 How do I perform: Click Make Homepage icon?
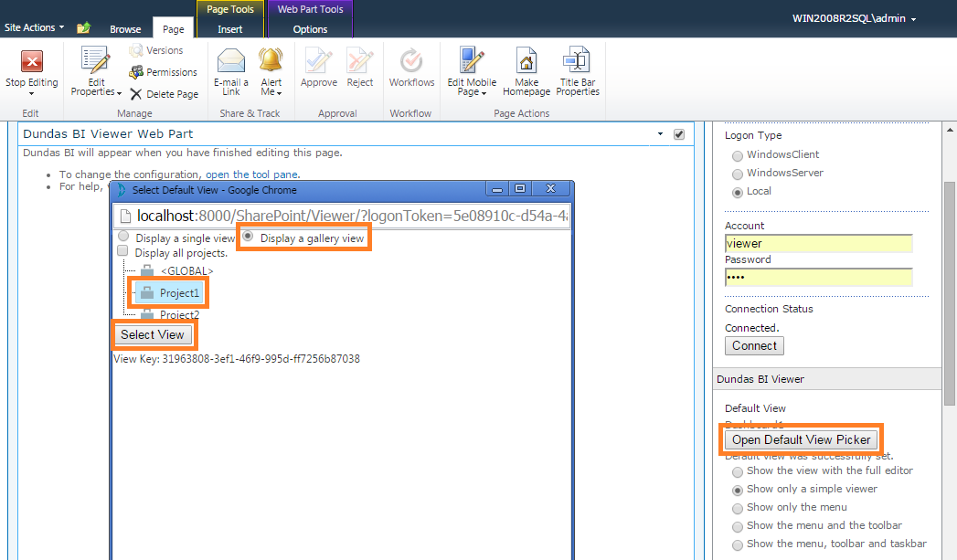[x=526, y=60]
